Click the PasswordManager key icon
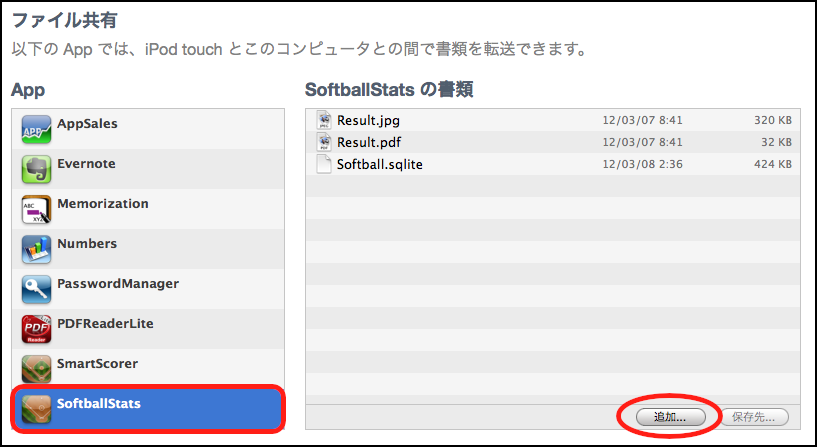 tap(36, 289)
